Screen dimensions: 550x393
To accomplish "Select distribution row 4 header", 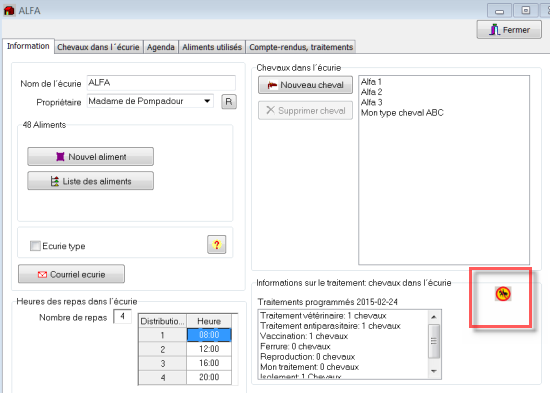I will [162, 378].
